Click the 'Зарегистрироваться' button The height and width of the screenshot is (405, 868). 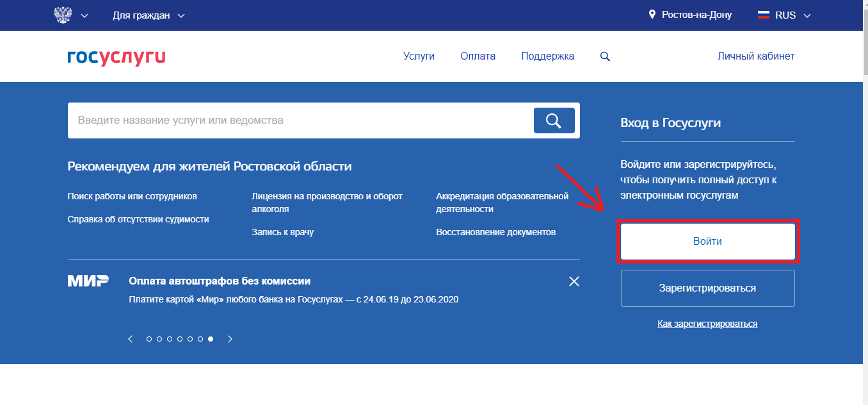point(707,288)
